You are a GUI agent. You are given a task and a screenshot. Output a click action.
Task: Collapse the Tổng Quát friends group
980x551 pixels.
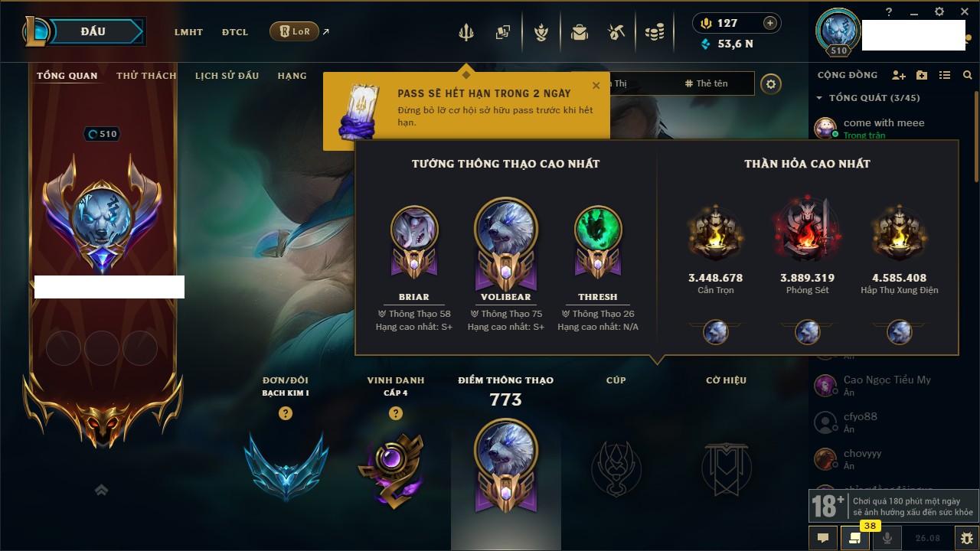(819, 98)
